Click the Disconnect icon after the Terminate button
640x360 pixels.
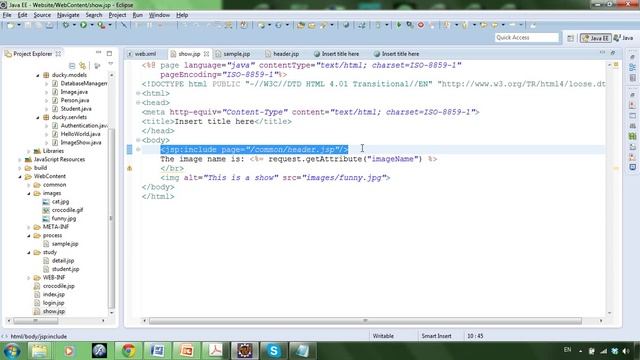432,25
